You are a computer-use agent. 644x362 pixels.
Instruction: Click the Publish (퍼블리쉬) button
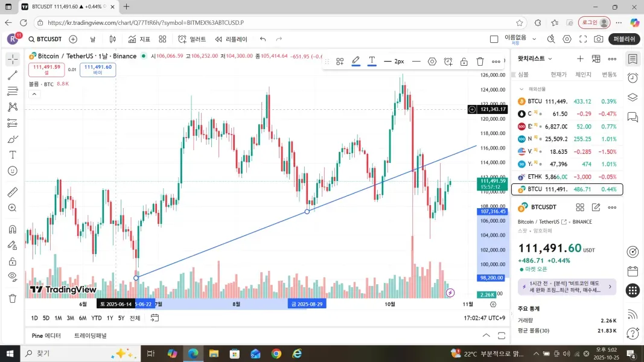[624, 39]
